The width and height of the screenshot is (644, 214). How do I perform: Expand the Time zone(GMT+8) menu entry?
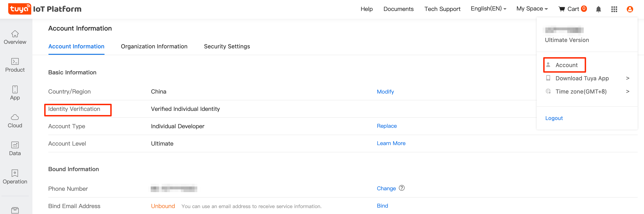click(x=581, y=91)
